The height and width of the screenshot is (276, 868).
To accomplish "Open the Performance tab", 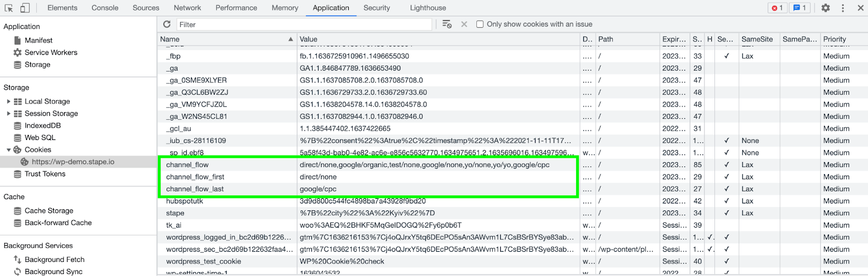I will tap(236, 8).
